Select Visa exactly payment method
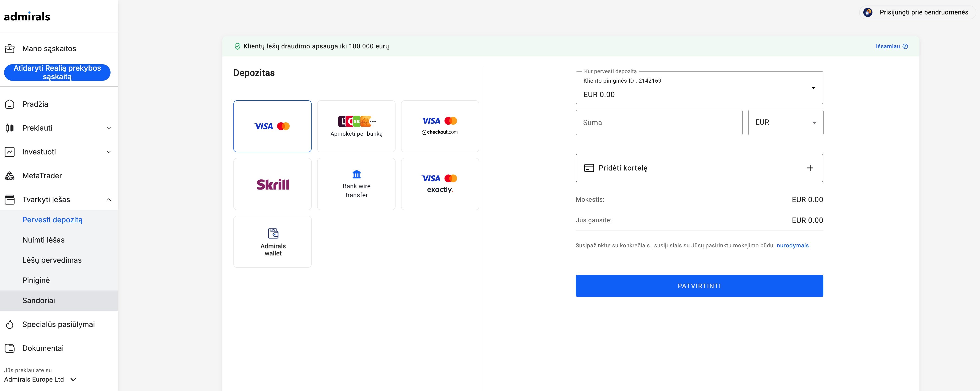Viewport: 980px width, 391px height. coord(440,184)
